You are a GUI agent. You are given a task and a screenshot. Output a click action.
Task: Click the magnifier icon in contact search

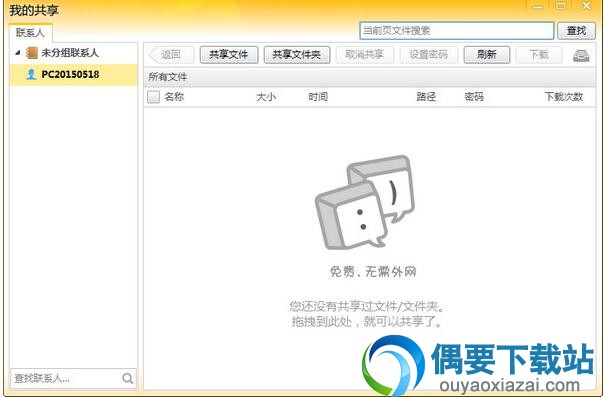(127, 378)
